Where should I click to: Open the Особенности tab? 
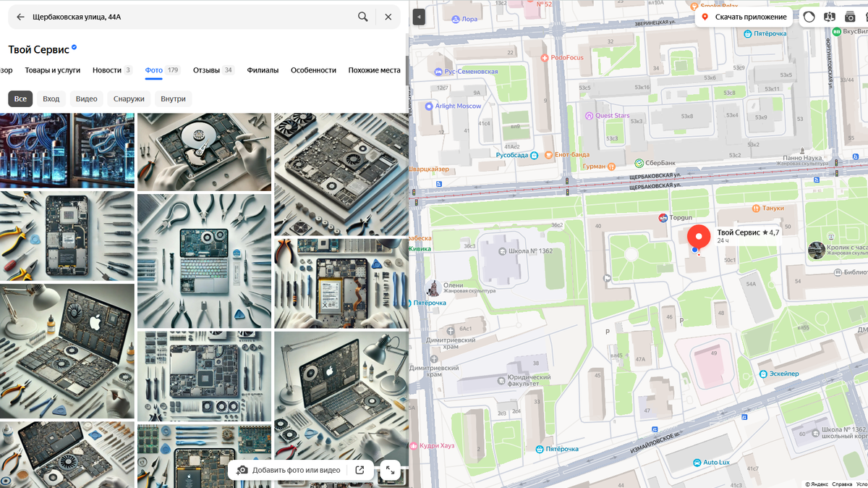[x=313, y=70]
